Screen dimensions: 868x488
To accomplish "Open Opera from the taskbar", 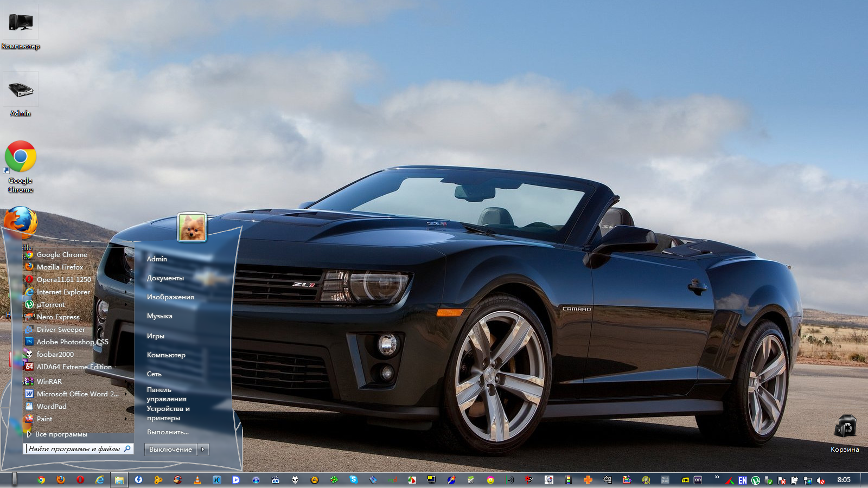I will tap(80, 480).
